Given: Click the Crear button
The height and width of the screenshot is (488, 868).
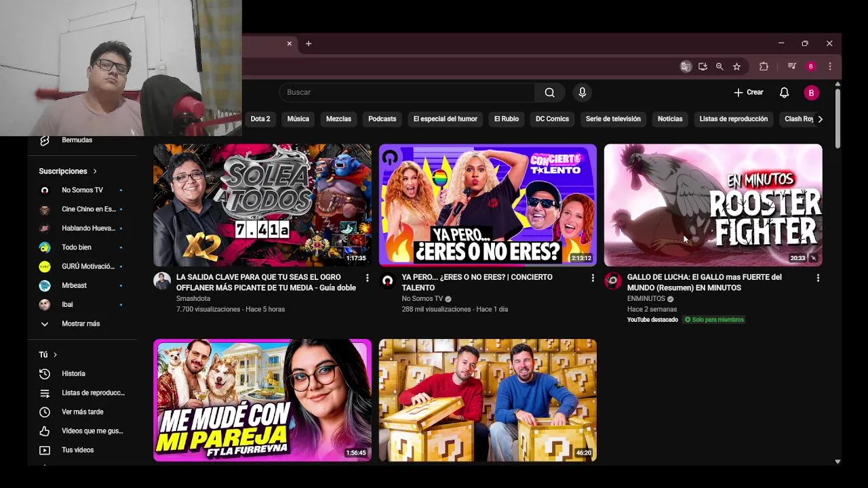Looking at the screenshot, I should tap(749, 92).
